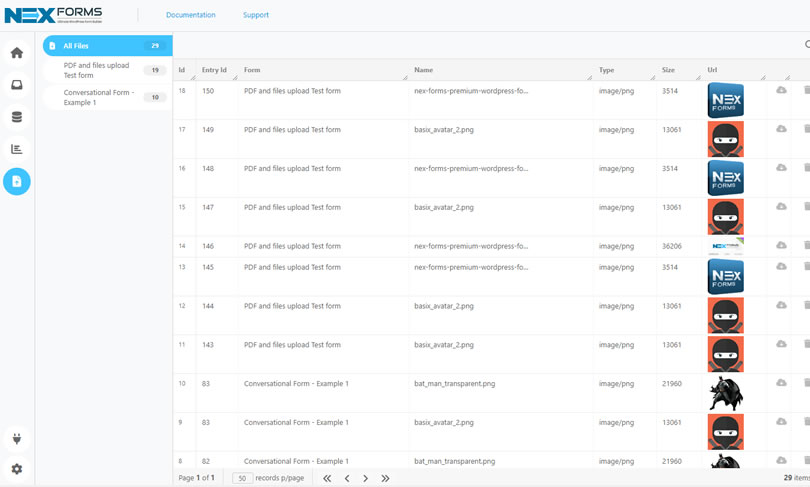Open small thumbnail for entry 146
The image size is (810, 487).
[x=725, y=246]
